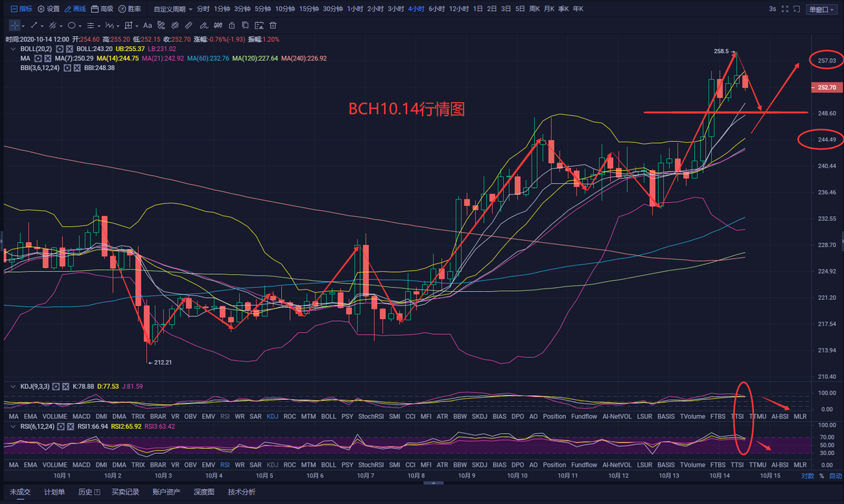Enter fullscreen chart mode
This screenshot has width=844, height=504.
[786, 9]
